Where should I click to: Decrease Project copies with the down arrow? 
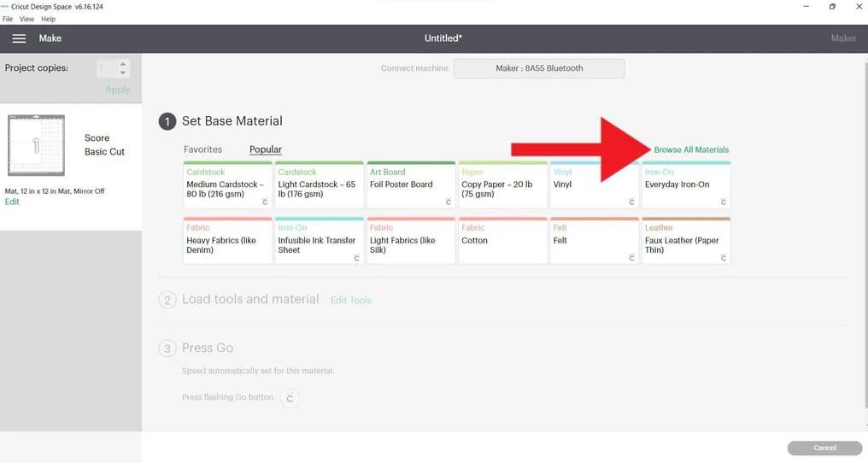pyautogui.click(x=124, y=73)
